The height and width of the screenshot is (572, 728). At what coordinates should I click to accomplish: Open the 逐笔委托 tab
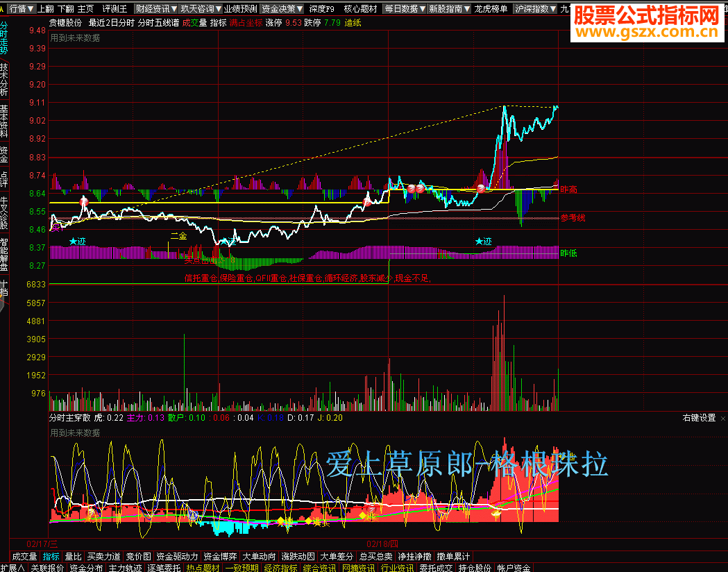pos(164,567)
